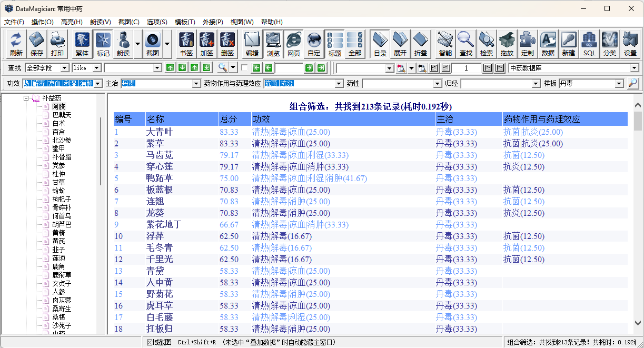Image resolution: width=644 pixels, height=348 pixels.
Task: Open the 穿心莲 record link
Action: pyautogui.click(x=160, y=166)
